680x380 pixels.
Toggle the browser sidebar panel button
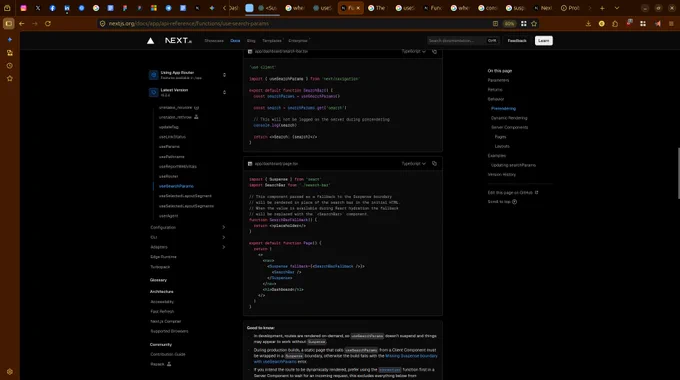click(8, 23)
